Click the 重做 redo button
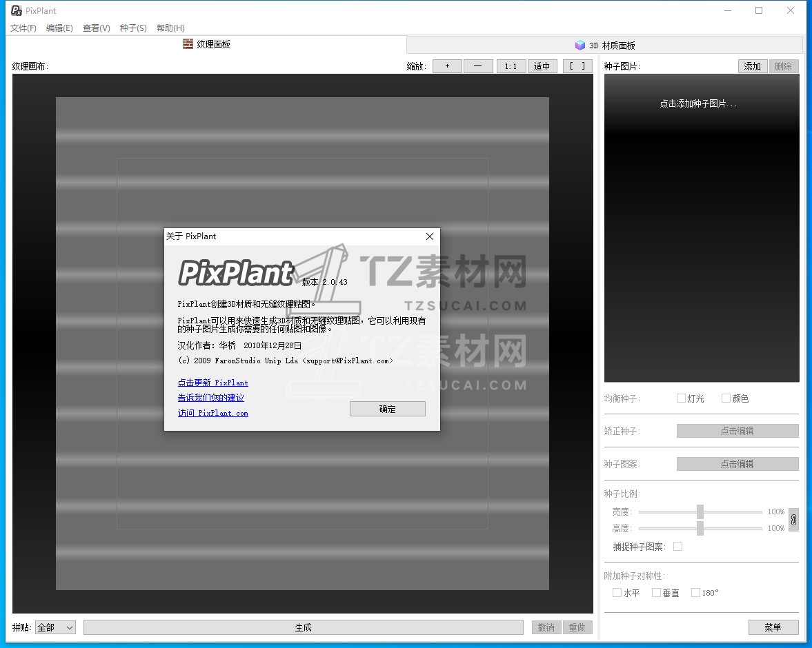The image size is (812, 648). (x=577, y=627)
